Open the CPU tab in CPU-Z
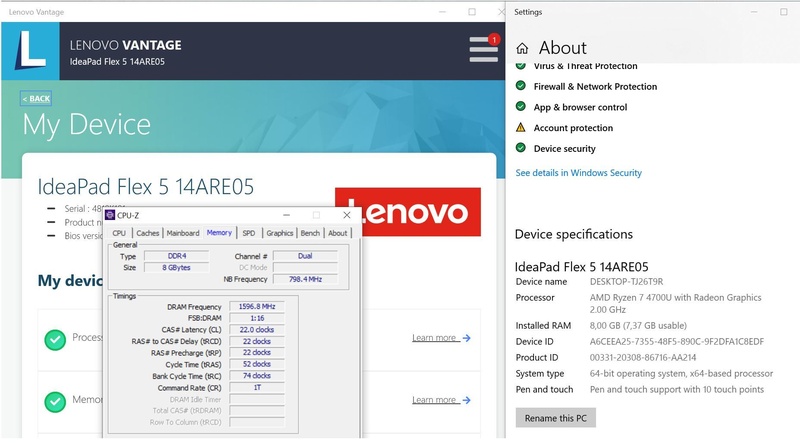 [119, 233]
